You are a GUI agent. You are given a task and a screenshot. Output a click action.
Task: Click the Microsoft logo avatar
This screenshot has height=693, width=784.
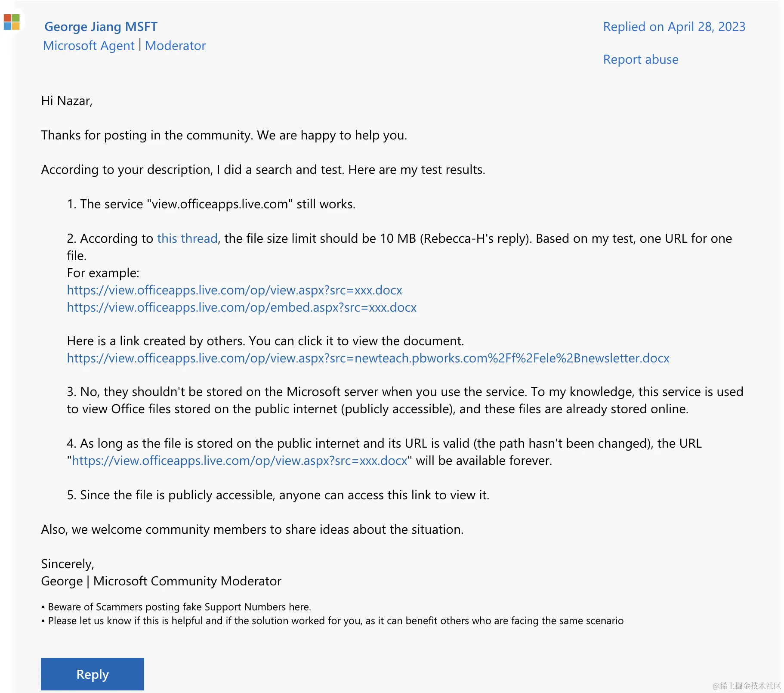coord(12,22)
